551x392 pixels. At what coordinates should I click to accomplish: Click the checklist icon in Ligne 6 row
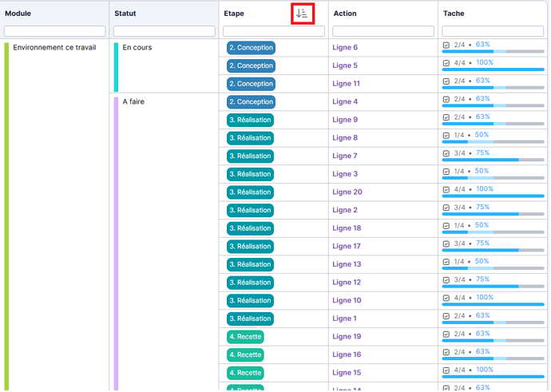tap(446, 46)
